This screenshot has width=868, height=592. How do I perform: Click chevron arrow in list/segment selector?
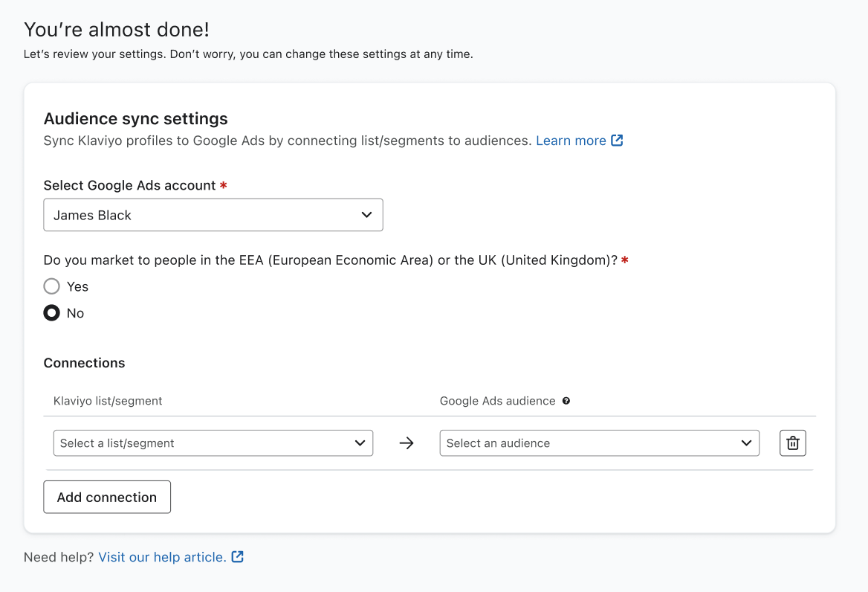click(x=360, y=443)
